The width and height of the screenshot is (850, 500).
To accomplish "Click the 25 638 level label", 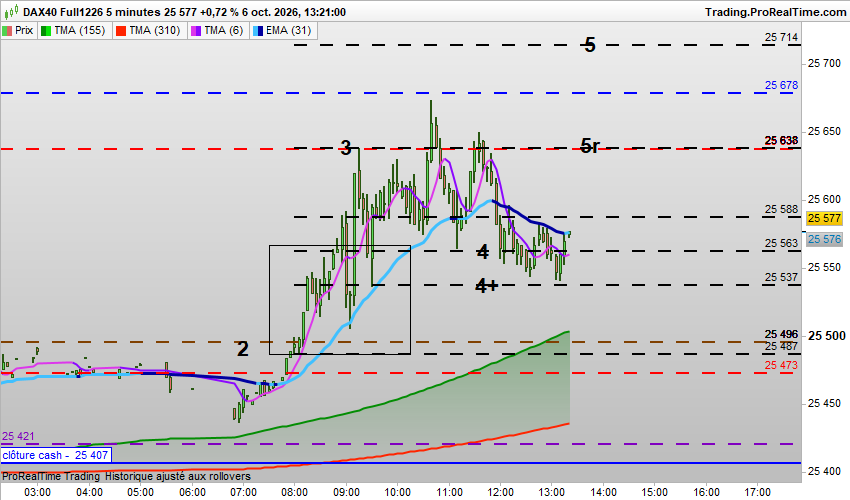I will tap(781, 140).
